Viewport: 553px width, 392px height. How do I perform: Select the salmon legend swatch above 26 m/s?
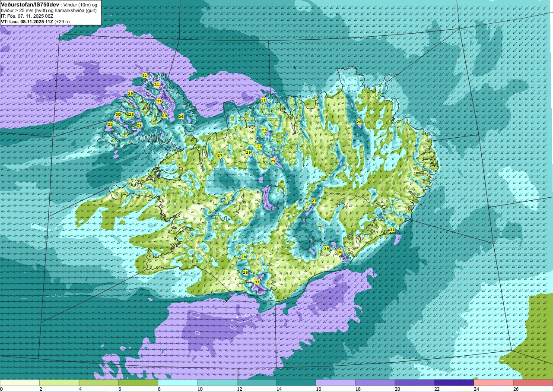coord(533,383)
